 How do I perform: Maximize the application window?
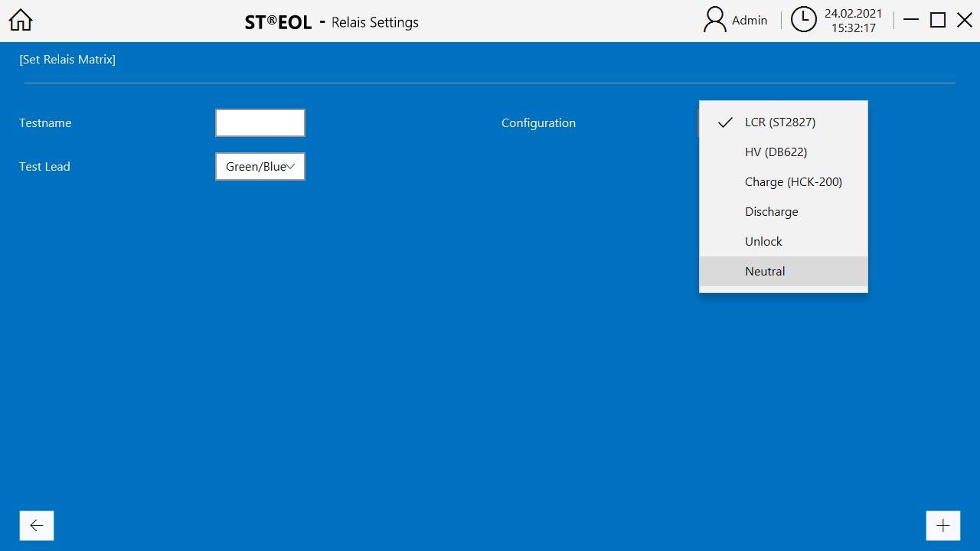click(x=938, y=21)
